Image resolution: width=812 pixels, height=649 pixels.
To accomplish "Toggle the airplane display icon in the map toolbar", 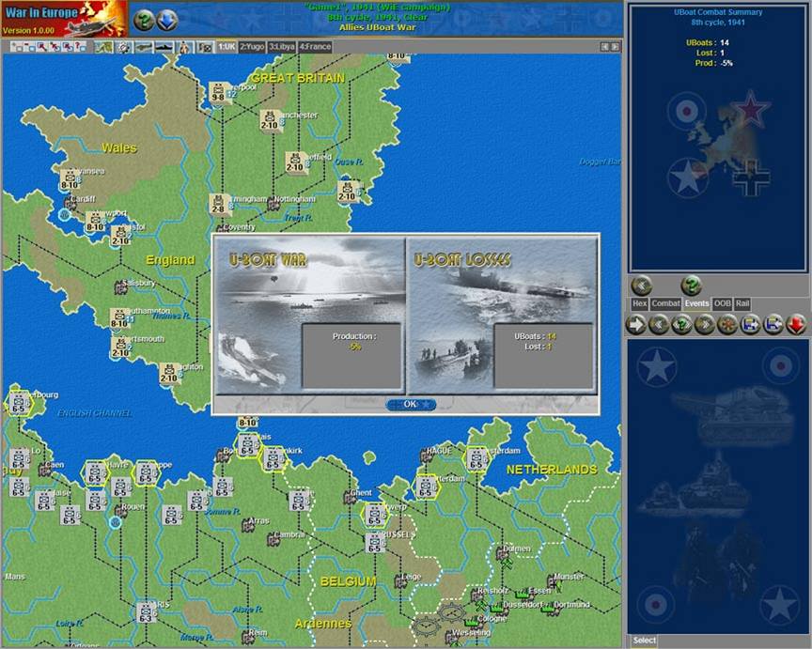I will coord(143,46).
